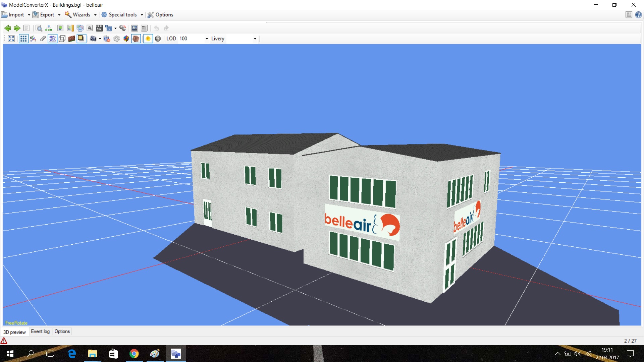Toggle the ground grid display
Image resolution: width=644 pixels, height=362 pixels.
23,39
